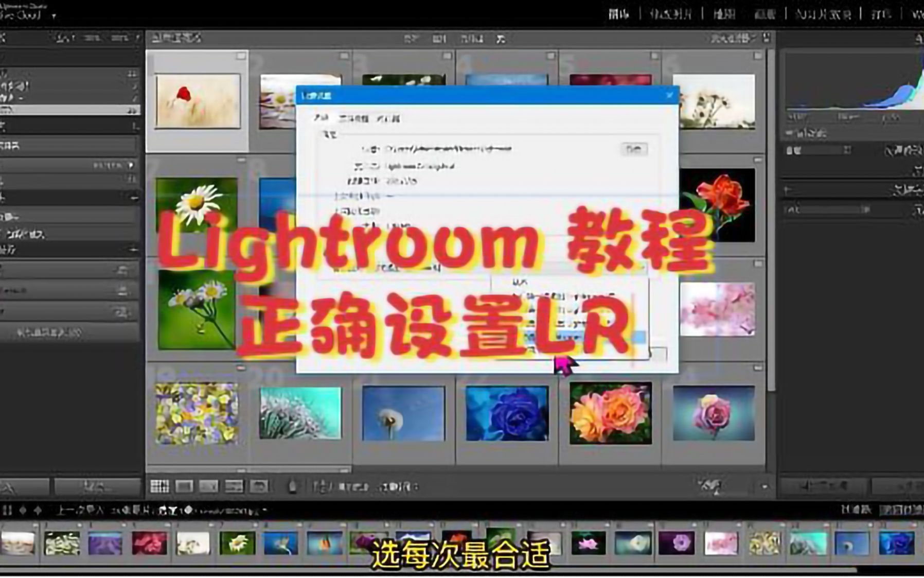924x578 pixels.
Task: Select the teal dandelion closeup thumbnail
Action: [x=300, y=413]
